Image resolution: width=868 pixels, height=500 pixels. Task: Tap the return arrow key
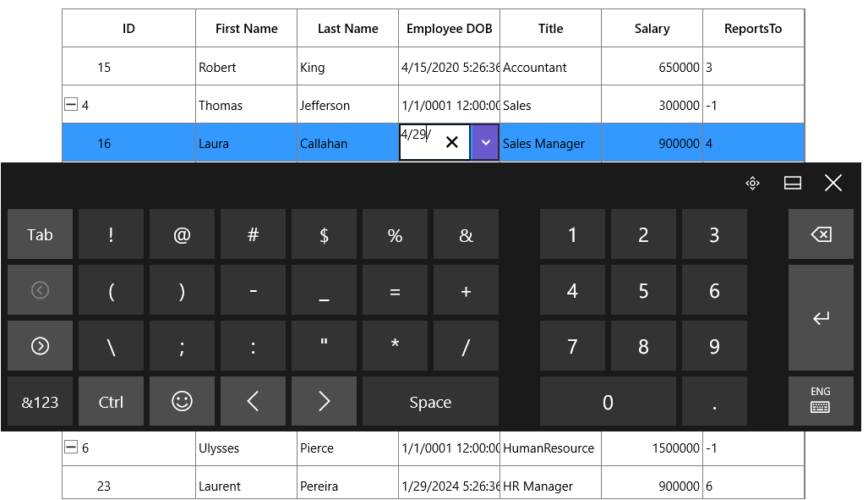pyautogui.click(x=821, y=317)
